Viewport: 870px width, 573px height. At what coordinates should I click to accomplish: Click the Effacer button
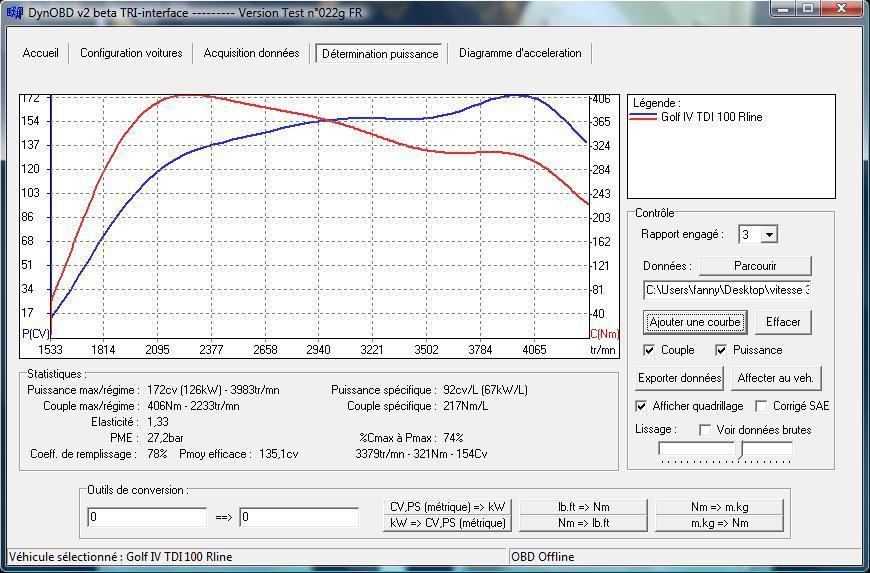tap(783, 322)
